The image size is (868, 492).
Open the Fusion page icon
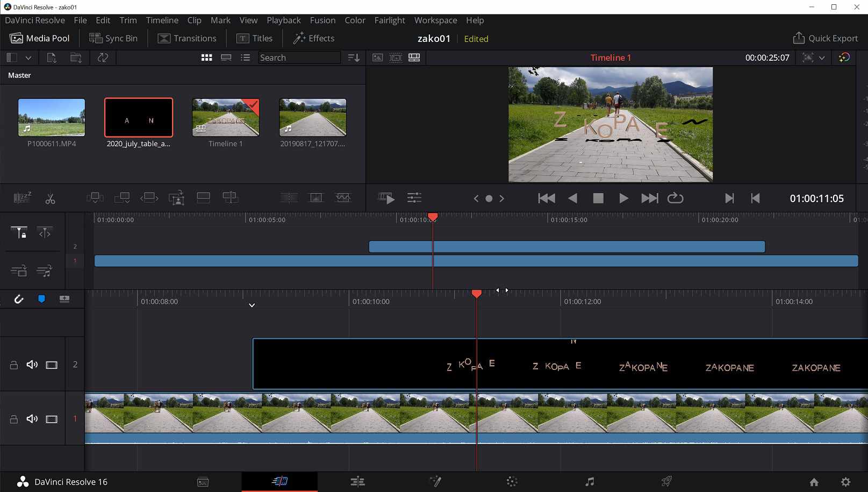tap(435, 481)
